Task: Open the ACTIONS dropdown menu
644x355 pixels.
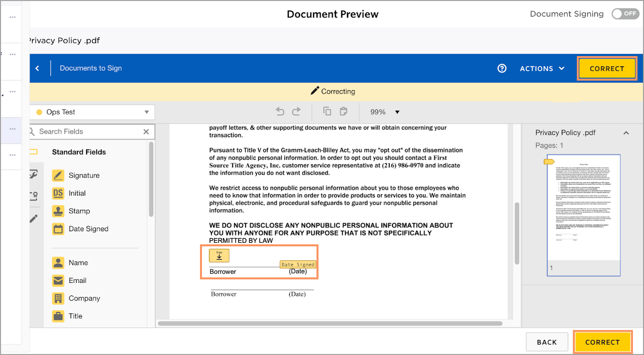Action: coord(542,68)
